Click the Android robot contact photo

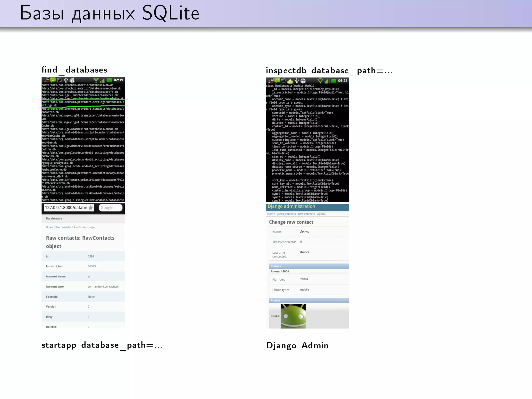click(293, 316)
